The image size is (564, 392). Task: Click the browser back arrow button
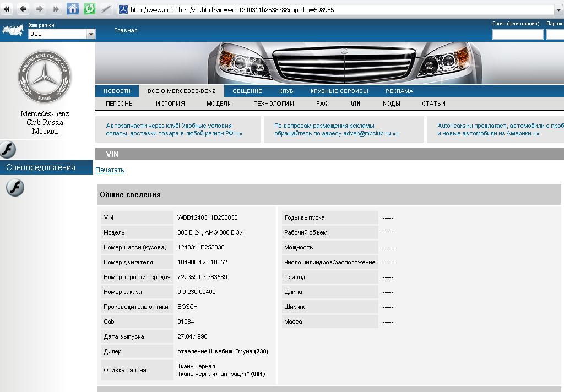point(23,9)
